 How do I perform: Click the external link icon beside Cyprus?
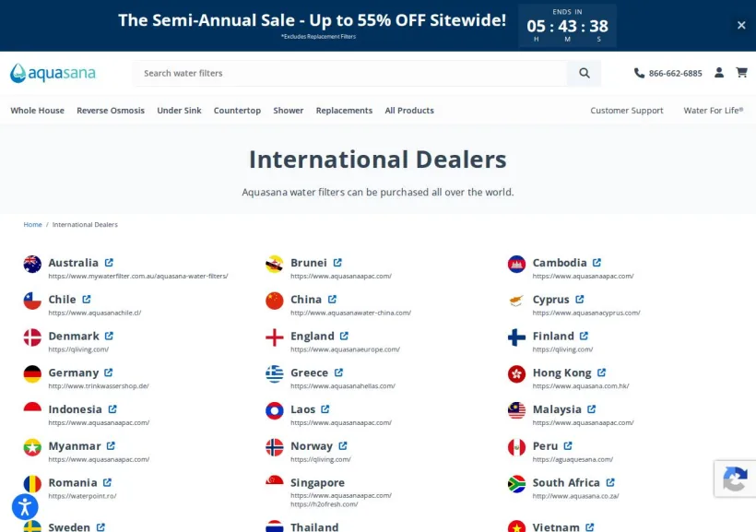(580, 299)
